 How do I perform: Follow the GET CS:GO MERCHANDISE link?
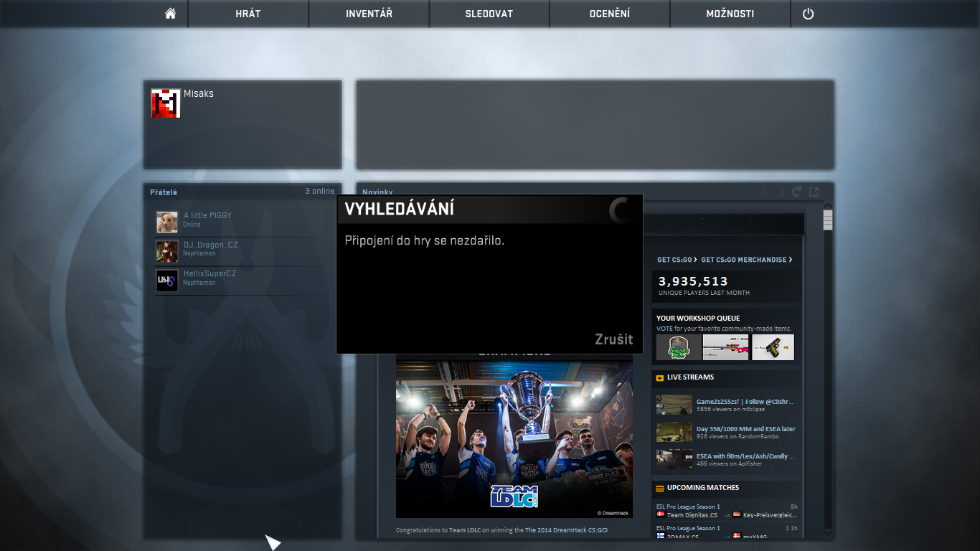point(746,260)
